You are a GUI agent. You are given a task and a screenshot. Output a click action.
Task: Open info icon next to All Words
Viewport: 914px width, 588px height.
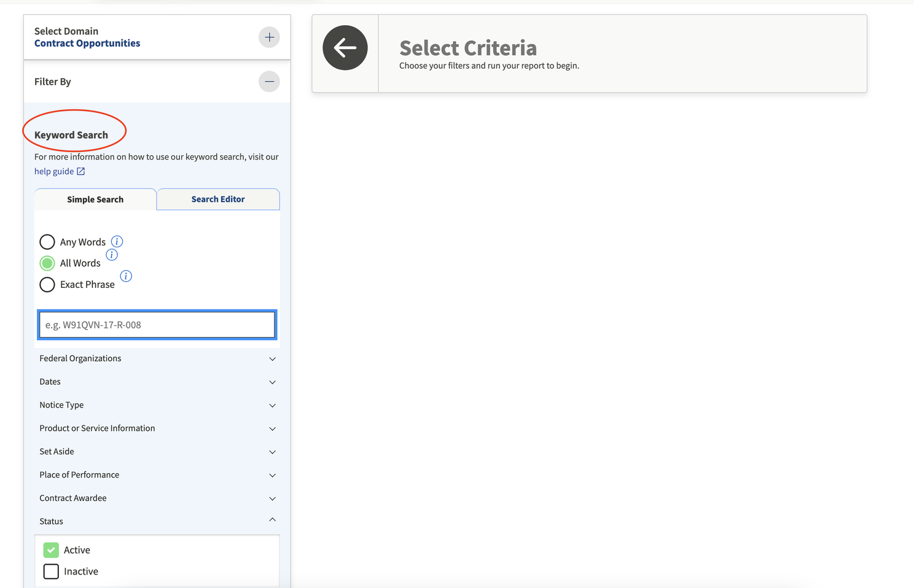pyautogui.click(x=112, y=255)
